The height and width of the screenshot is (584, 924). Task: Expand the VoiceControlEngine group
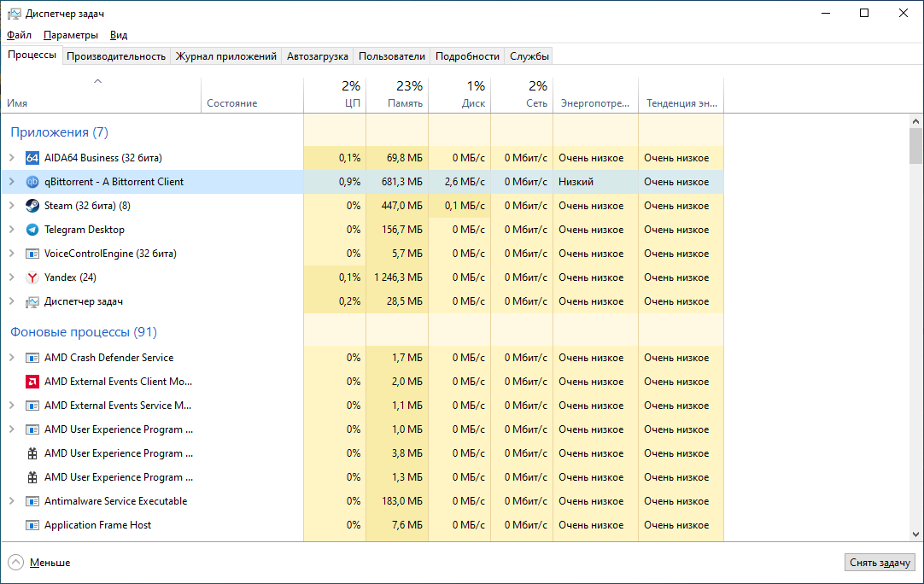[x=12, y=254]
